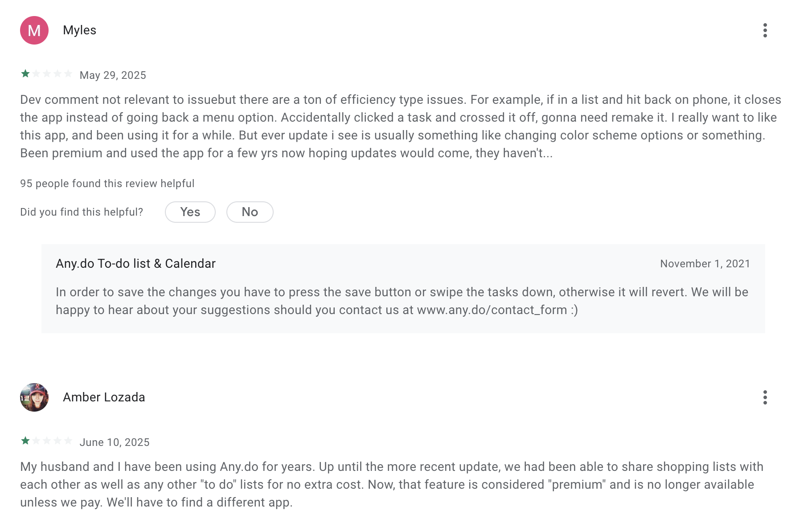The height and width of the screenshot is (523, 812).
Task: Click the June 10, 2025 date text
Action: [x=115, y=442]
